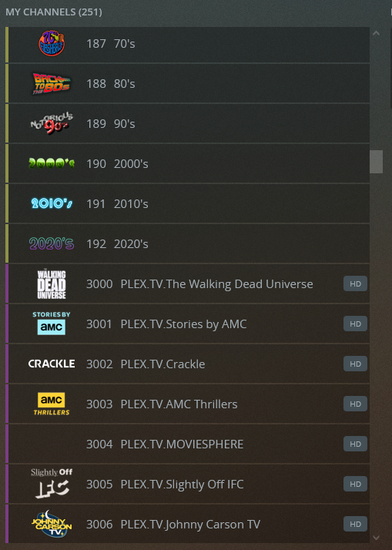The height and width of the screenshot is (550, 392).
Task: Click the Stories by AMC logo
Action: 52,324
